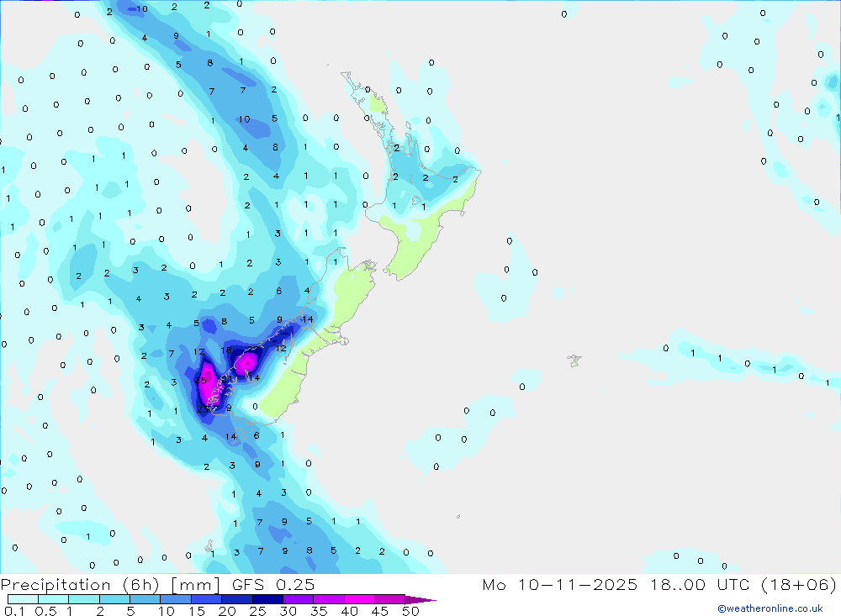Click the Chatham Islands outline east of New Zealand
Screen dimensions: 841x616
[x=574, y=361]
